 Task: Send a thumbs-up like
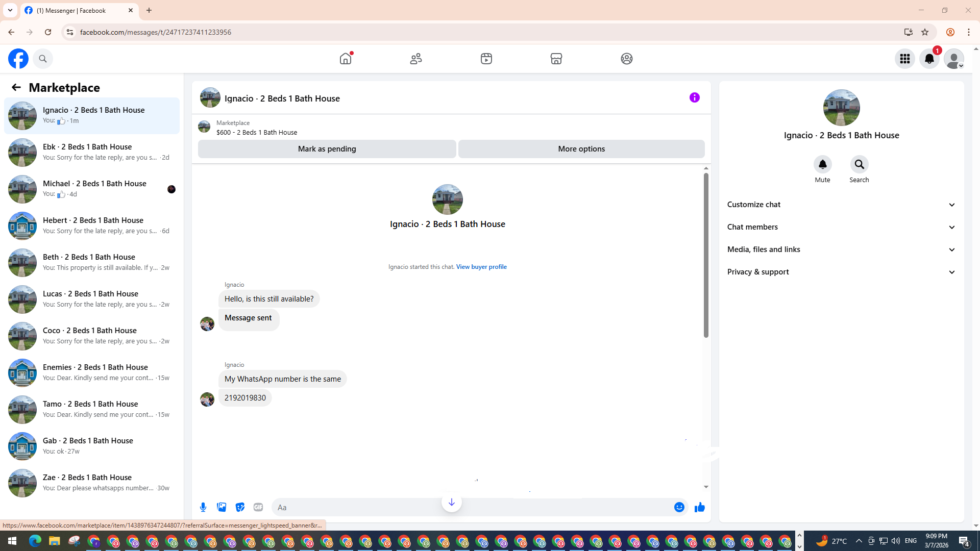click(700, 507)
